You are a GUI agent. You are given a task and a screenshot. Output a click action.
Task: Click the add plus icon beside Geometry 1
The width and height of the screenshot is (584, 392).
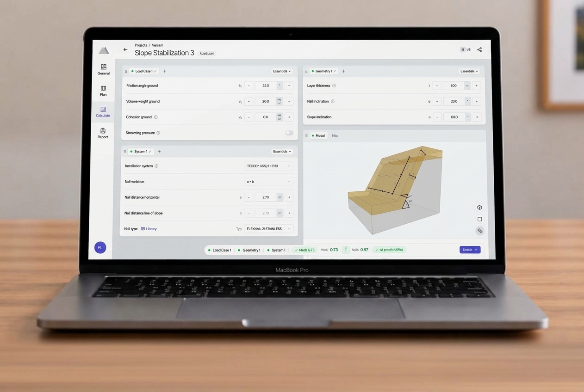(x=343, y=71)
